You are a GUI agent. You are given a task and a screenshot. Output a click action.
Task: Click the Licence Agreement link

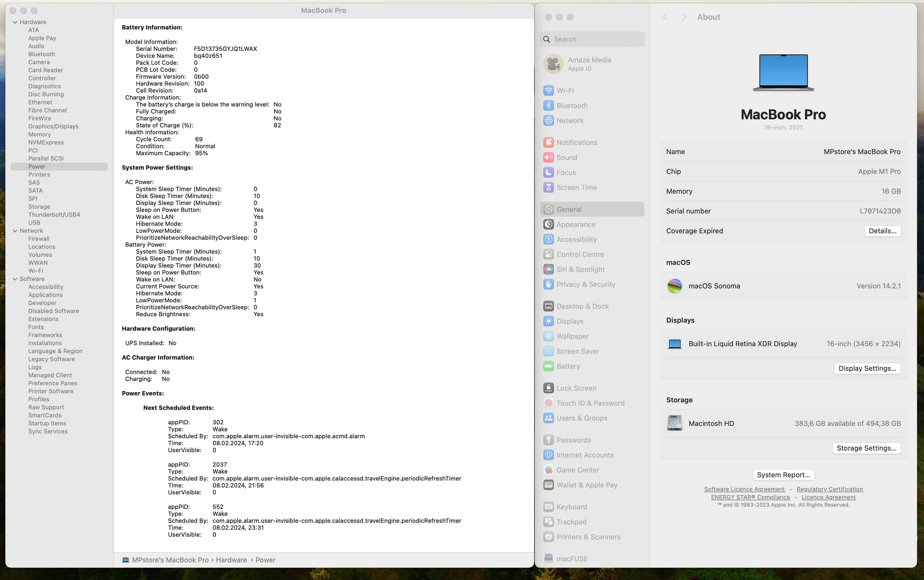coord(829,497)
